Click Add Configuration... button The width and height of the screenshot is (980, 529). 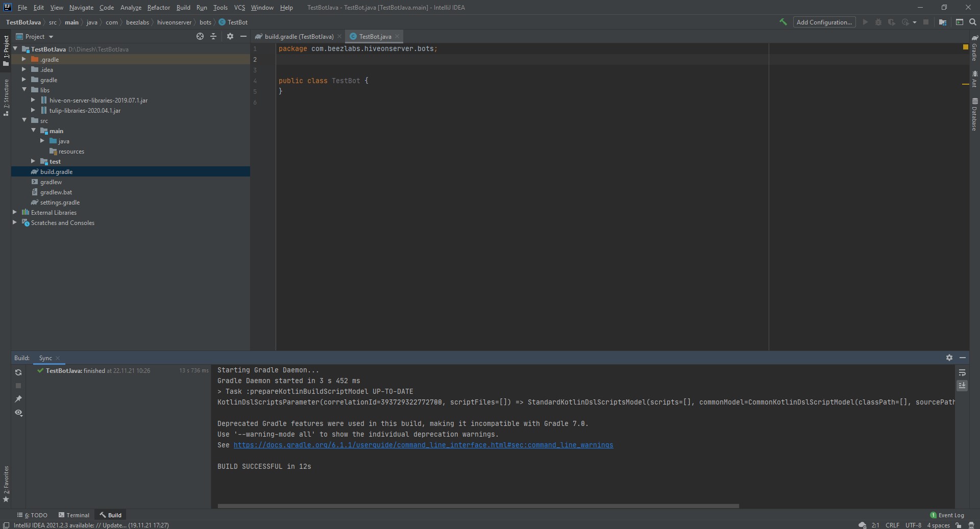click(x=824, y=22)
